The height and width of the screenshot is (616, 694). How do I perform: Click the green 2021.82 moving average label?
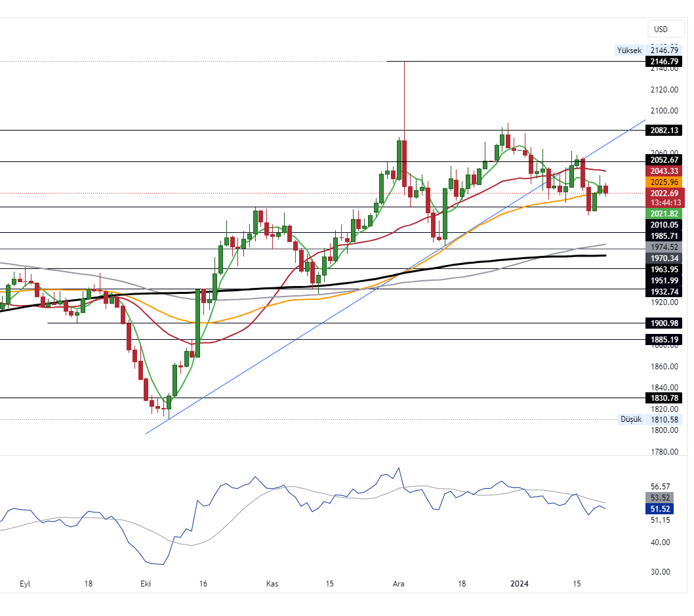tap(664, 214)
